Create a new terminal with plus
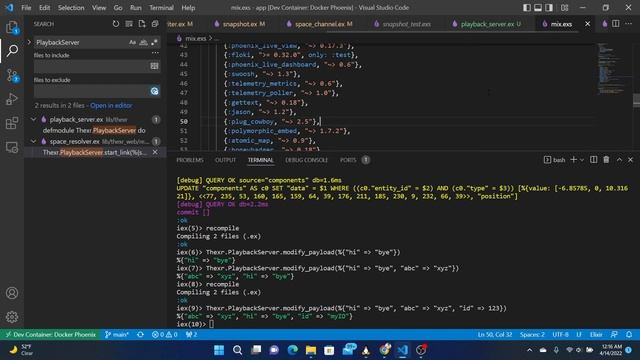The image size is (640, 360). tap(573, 160)
